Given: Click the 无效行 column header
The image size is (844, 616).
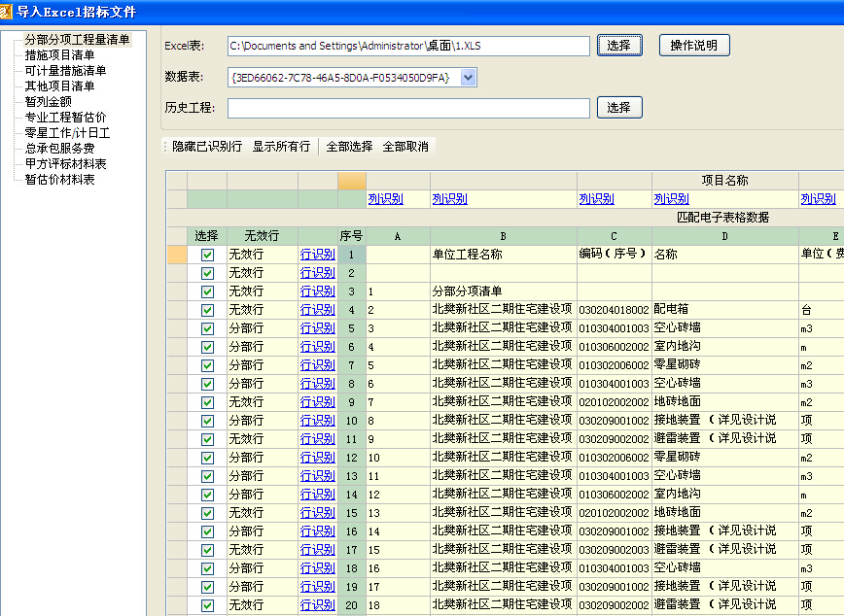Looking at the screenshot, I should 263,236.
